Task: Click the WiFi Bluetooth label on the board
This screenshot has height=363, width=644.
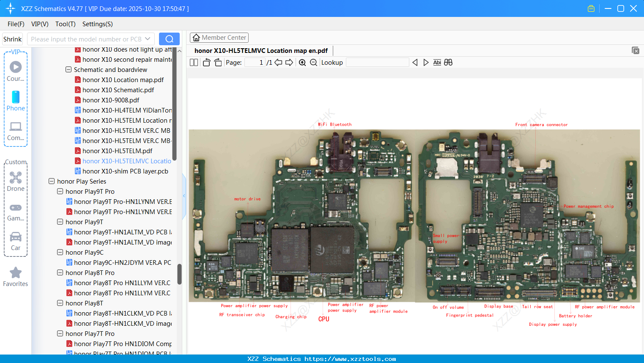Action: pos(335,124)
